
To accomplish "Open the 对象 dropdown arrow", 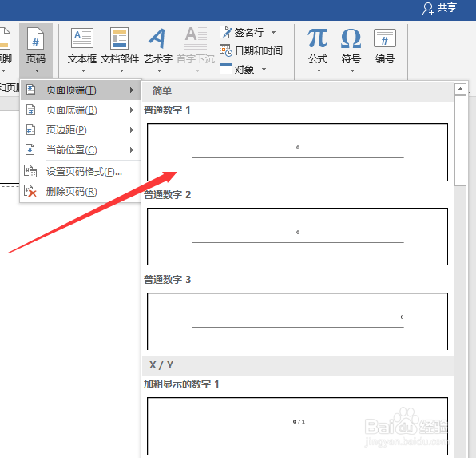I will point(264,69).
